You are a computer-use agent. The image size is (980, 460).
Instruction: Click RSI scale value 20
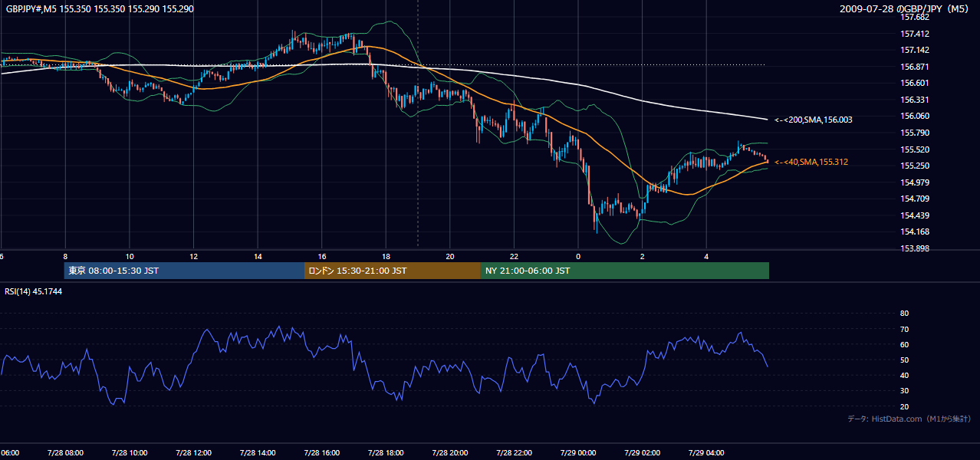905,406
